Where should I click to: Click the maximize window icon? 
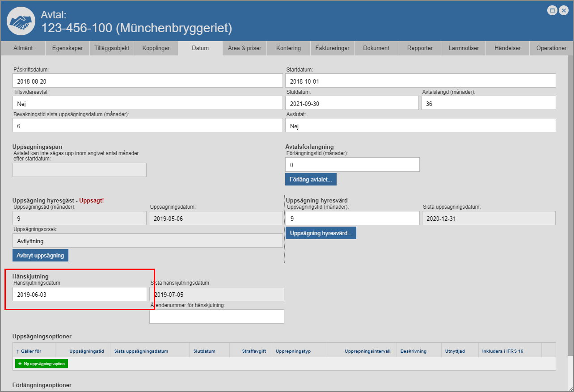(x=553, y=10)
